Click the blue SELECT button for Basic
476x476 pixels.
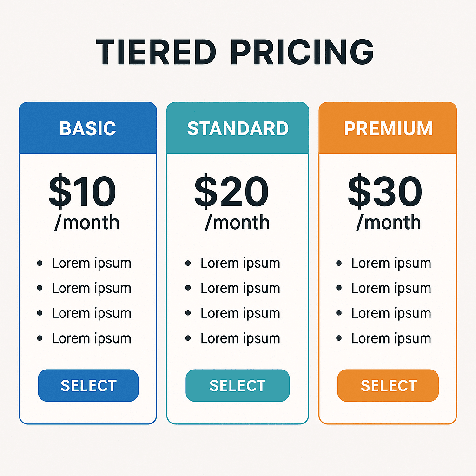tap(88, 385)
